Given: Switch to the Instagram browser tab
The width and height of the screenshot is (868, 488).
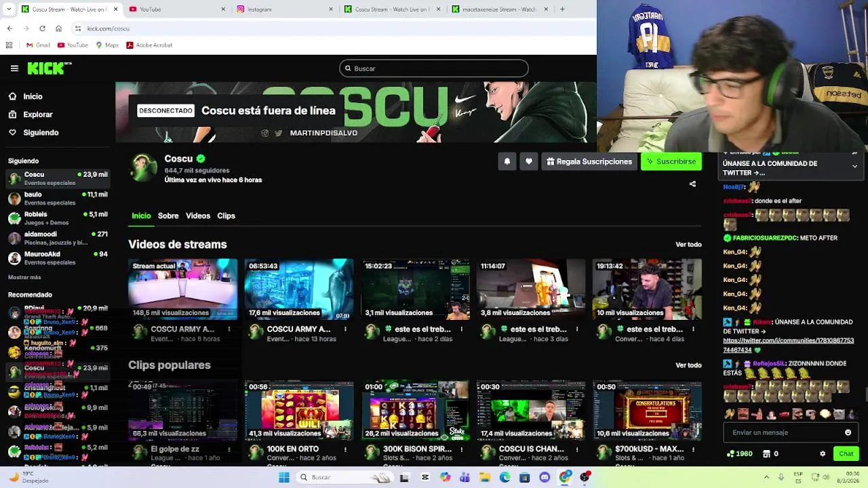Looking at the screenshot, I should [285, 9].
